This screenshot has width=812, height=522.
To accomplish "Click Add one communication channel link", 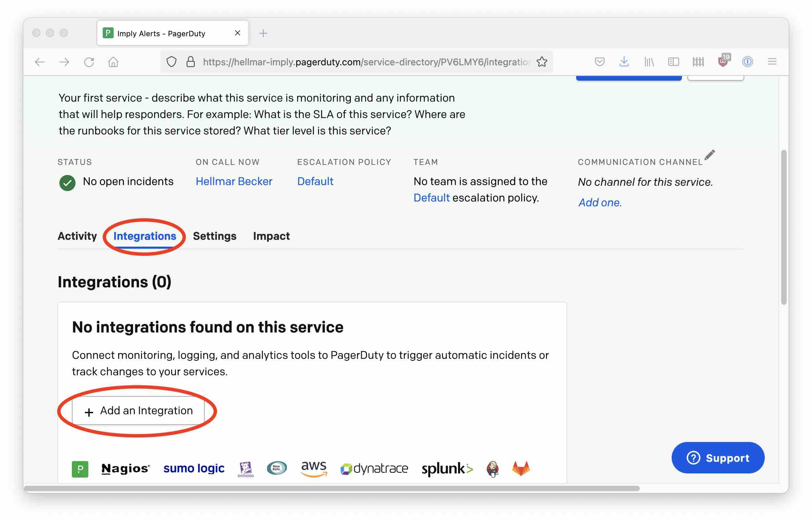I will 599,201.
